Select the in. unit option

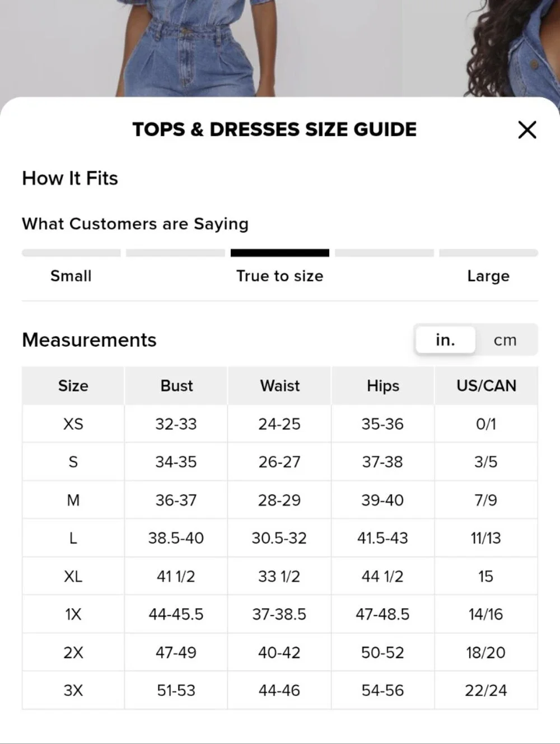(446, 340)
